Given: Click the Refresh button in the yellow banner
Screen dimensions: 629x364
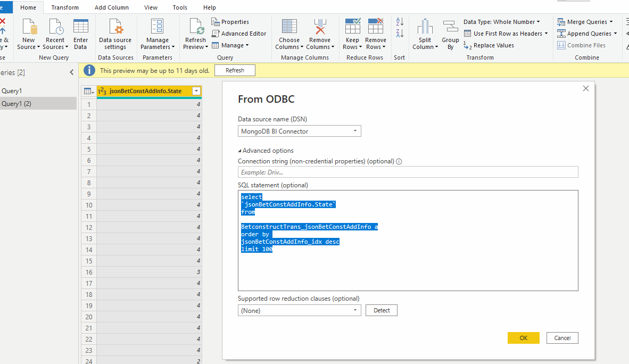Looking at the screenshot, I should click(x=235, y=70).
